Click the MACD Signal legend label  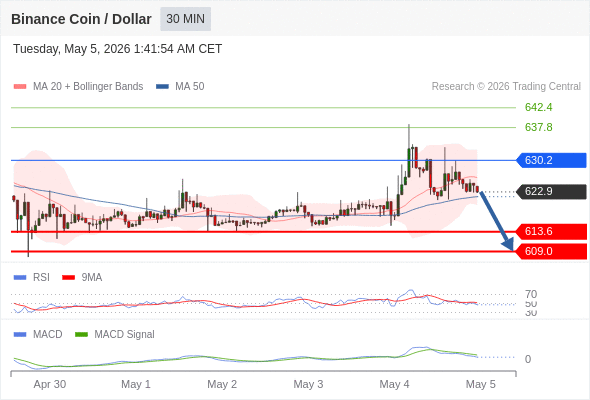125,335
